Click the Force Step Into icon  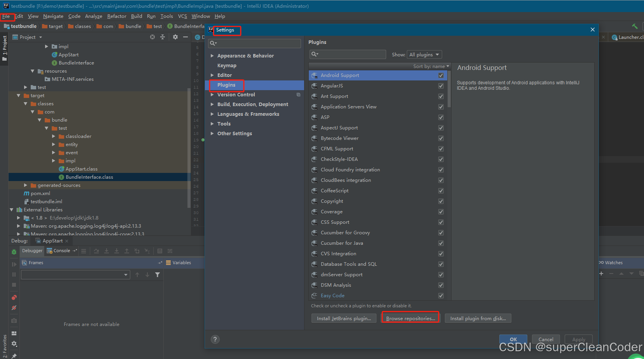pos(117,251)
